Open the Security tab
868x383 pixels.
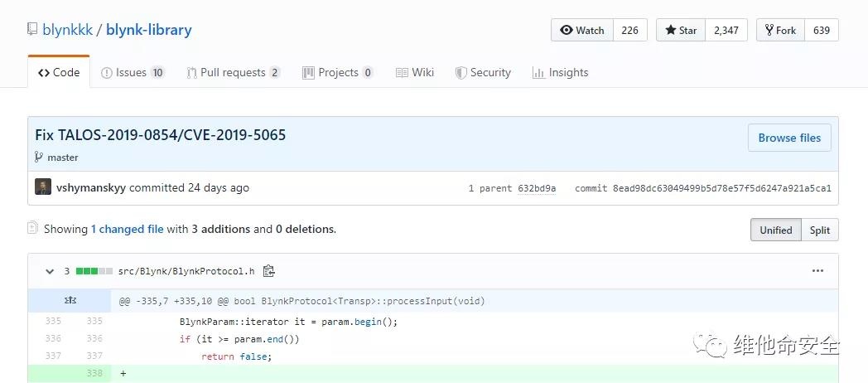click(483, 72)
